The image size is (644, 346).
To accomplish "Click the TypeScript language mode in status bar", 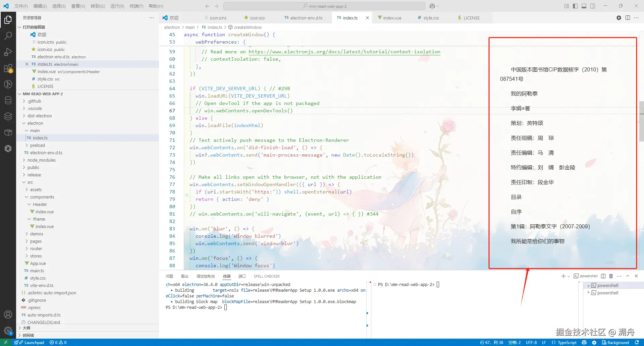I will coord(567,342).
